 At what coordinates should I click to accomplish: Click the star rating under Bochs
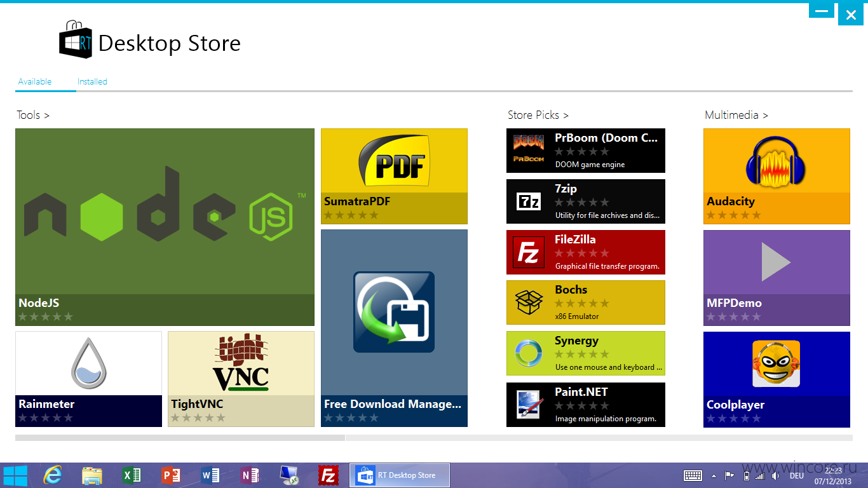582,303
